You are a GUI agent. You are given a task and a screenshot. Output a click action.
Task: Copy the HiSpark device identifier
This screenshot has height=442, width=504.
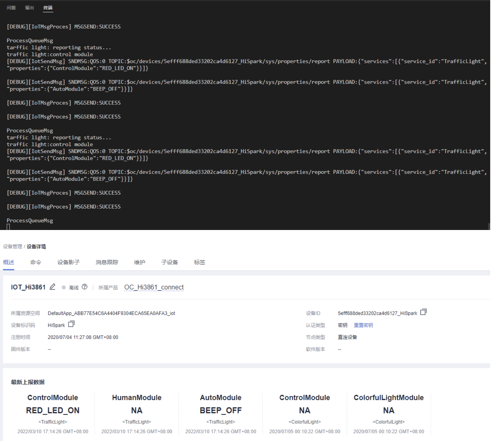pos(71,324)
